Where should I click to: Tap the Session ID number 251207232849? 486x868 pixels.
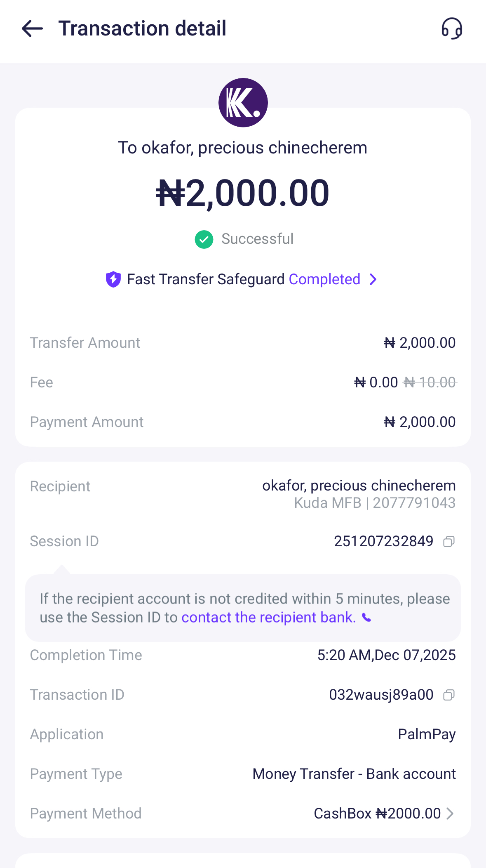(383, 541)
